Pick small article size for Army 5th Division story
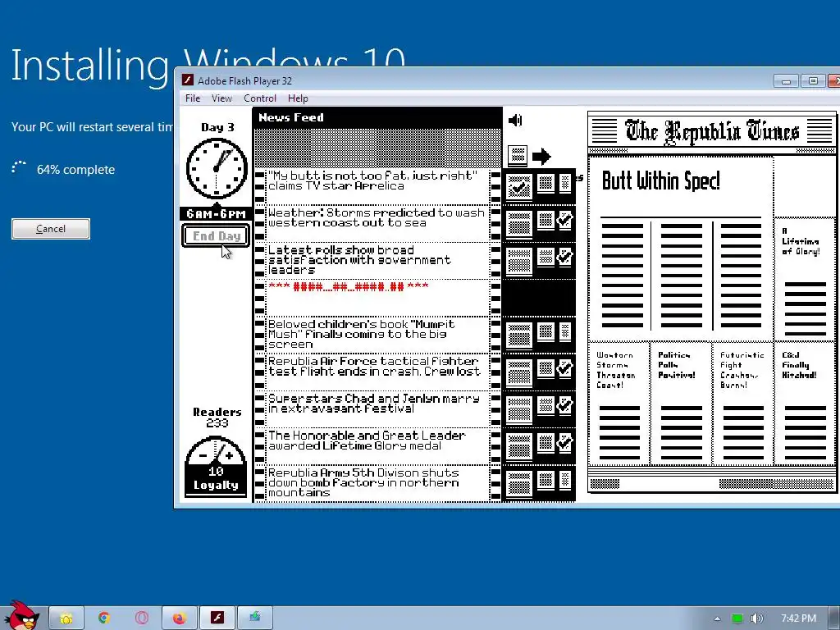 565,479
